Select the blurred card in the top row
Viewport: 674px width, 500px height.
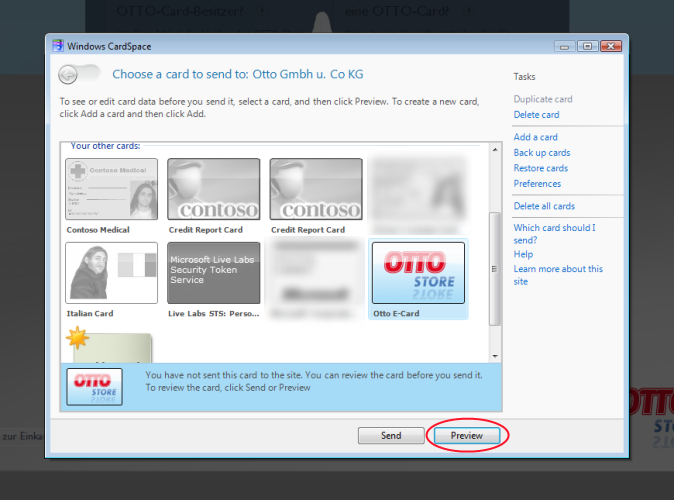(418, 189)
